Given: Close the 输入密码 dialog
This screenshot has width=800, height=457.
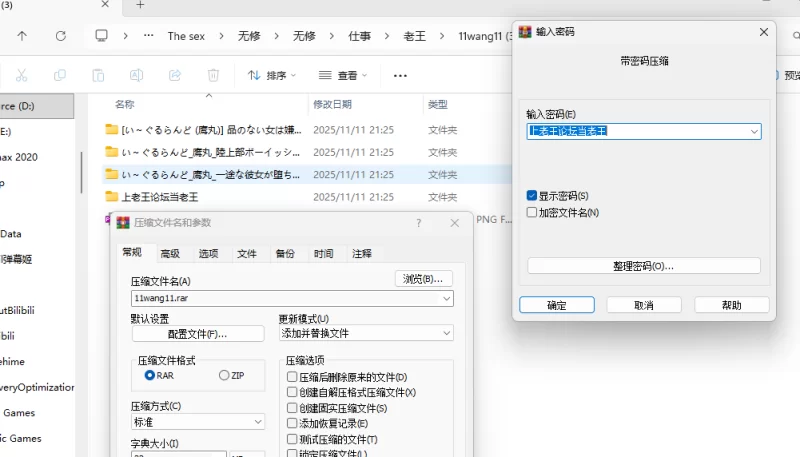Looking at the screenshot, I should 764,32.
